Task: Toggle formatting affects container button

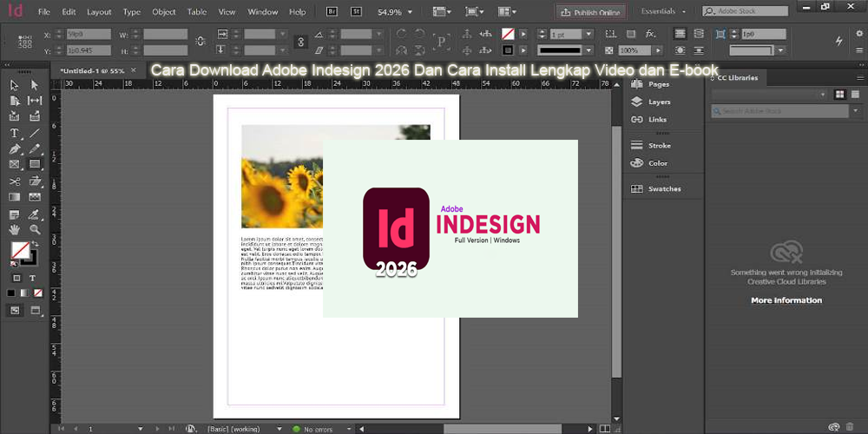Action: pyautogui.click(x=16, y=278)
